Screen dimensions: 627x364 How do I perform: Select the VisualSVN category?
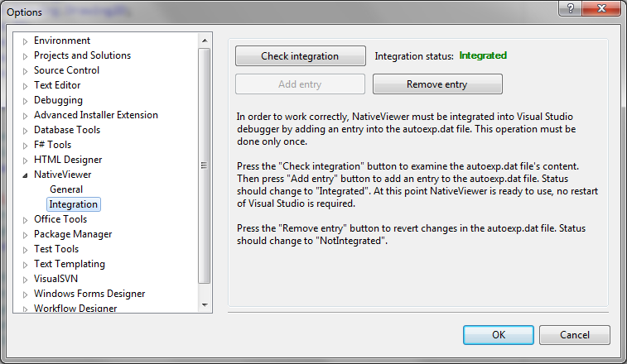pos(55,279)
